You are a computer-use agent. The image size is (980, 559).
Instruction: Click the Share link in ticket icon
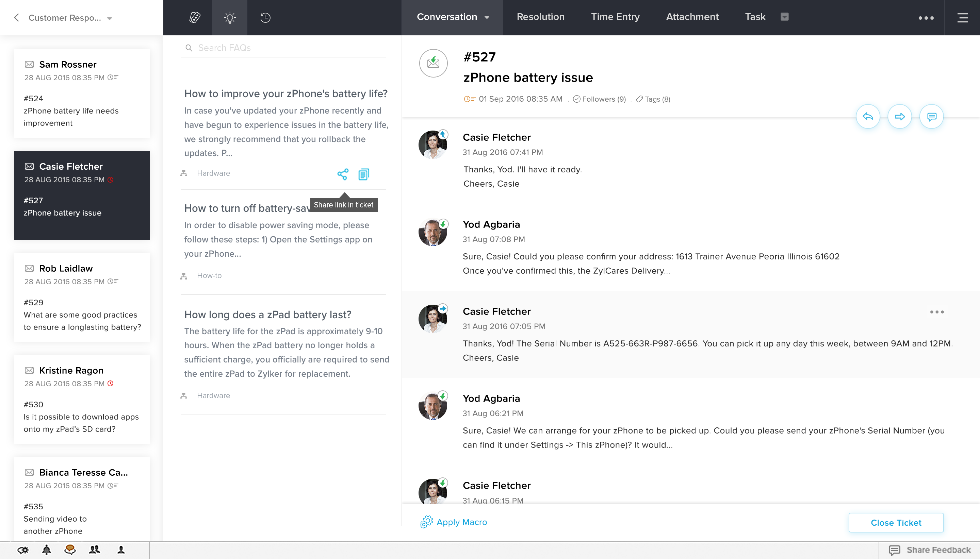coord(343,174)
